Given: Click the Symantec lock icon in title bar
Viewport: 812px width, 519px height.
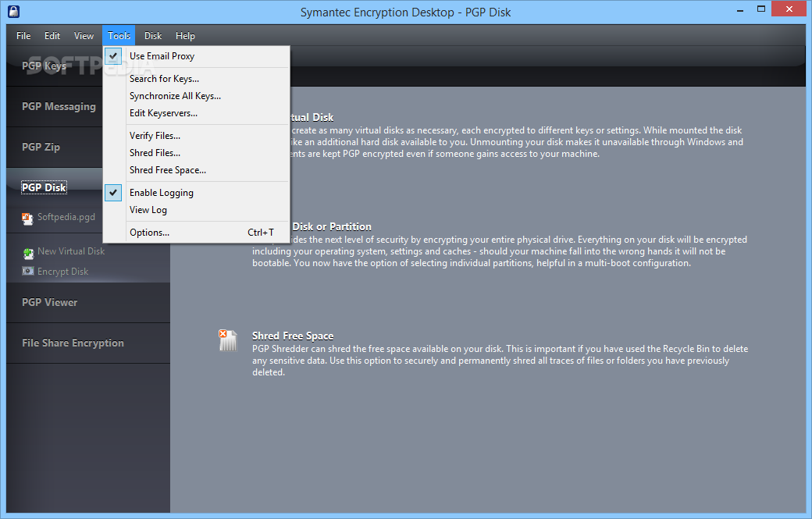Looking at the screenshot, I should tap(14, 12).
